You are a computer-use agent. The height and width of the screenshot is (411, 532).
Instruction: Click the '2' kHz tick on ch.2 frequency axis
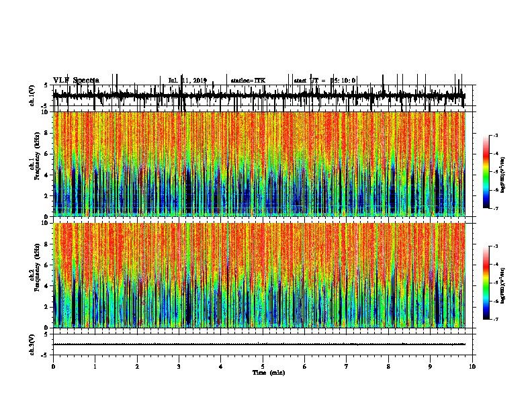(x=47, y=307)
